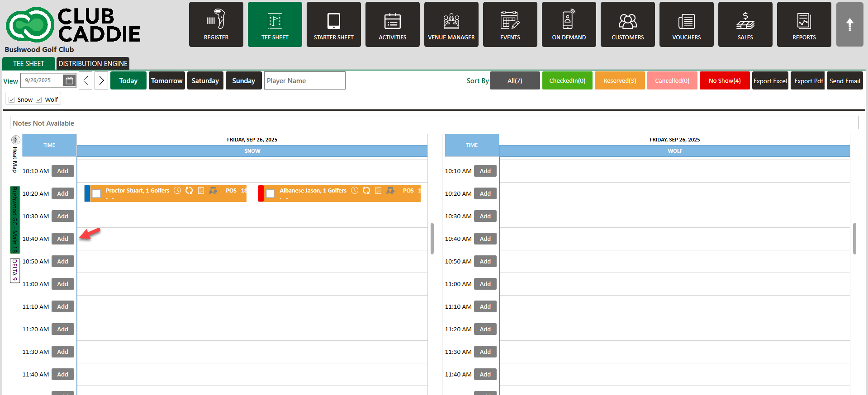
Task: Select the DELTA 9 course tab
Action: pyautogui.click(x=15, y=270)
